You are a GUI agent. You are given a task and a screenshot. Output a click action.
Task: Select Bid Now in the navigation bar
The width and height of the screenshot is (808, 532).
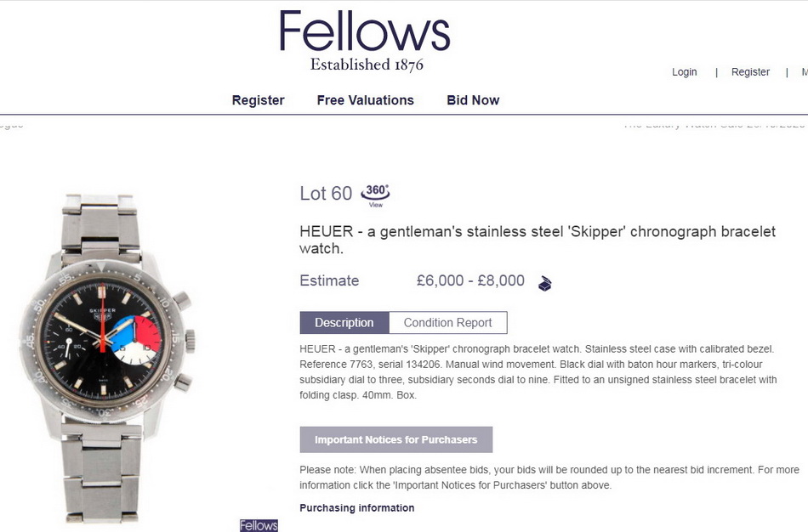coord(473,100)
